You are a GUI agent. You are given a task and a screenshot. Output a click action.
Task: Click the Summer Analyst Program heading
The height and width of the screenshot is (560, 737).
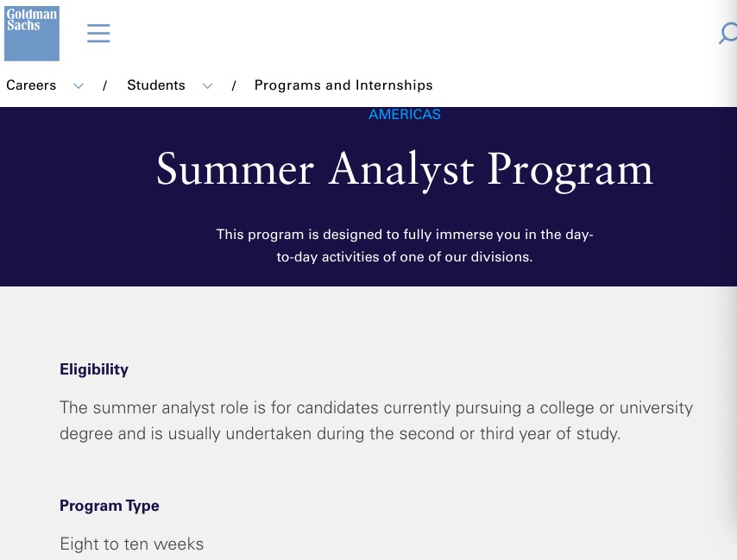[405, 169]
